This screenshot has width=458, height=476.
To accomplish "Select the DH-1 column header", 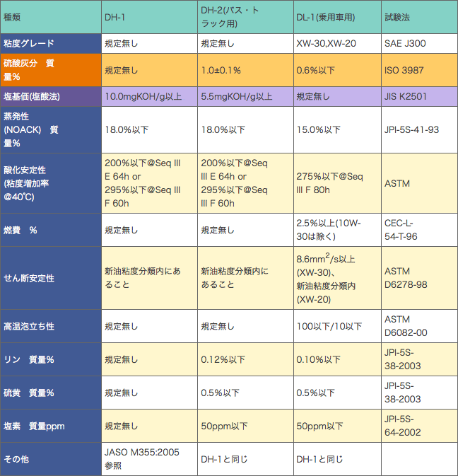I will tap(146, 16).
